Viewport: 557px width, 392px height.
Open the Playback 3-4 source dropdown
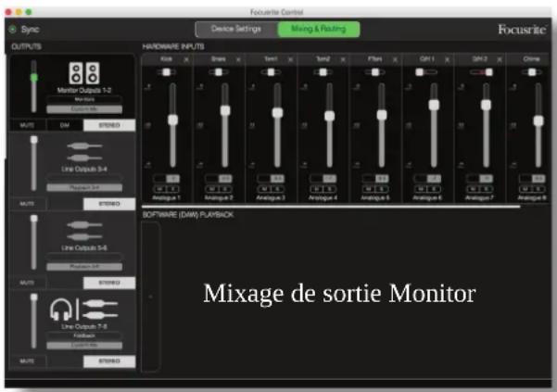click(84, 187)
